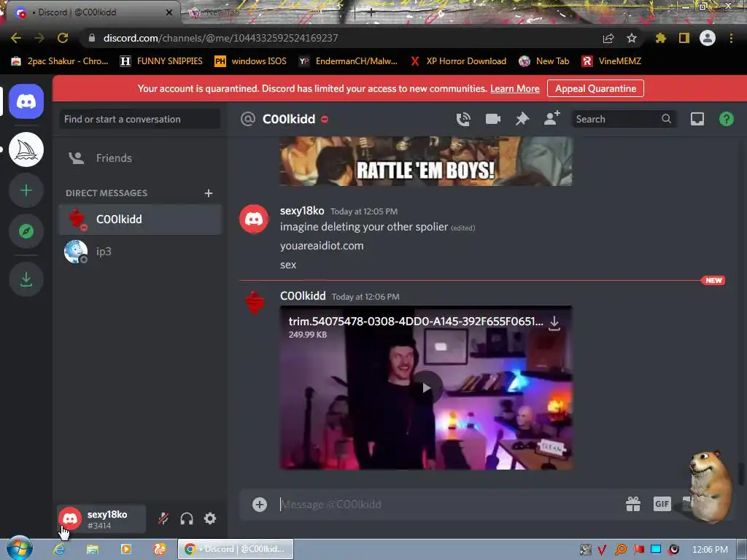Click the share page icon in address bar

pos(608,38)
